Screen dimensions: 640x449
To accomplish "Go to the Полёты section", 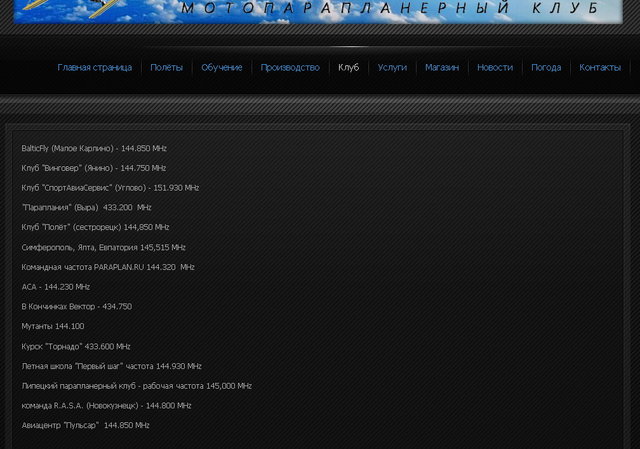I will [x=166, y=68].
